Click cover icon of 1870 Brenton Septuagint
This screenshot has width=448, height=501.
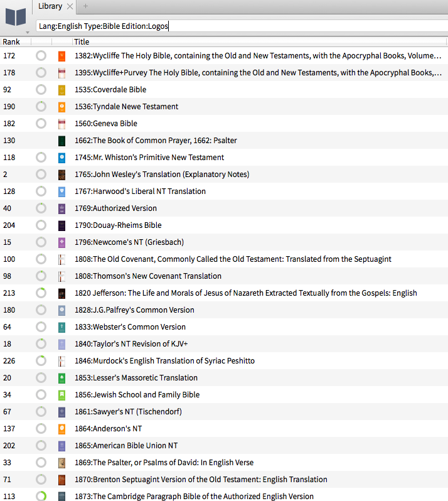coord(61,479)
